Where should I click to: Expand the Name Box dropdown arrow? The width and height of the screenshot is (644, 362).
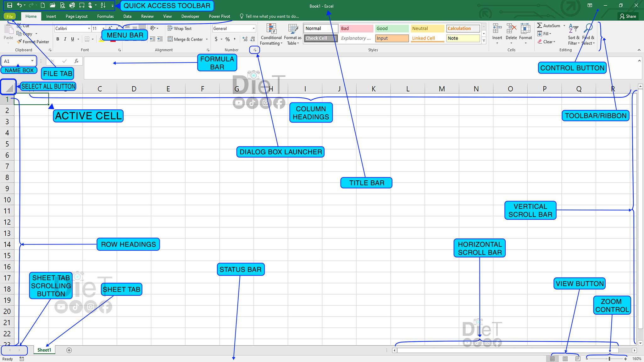click(x=32, y=61)
